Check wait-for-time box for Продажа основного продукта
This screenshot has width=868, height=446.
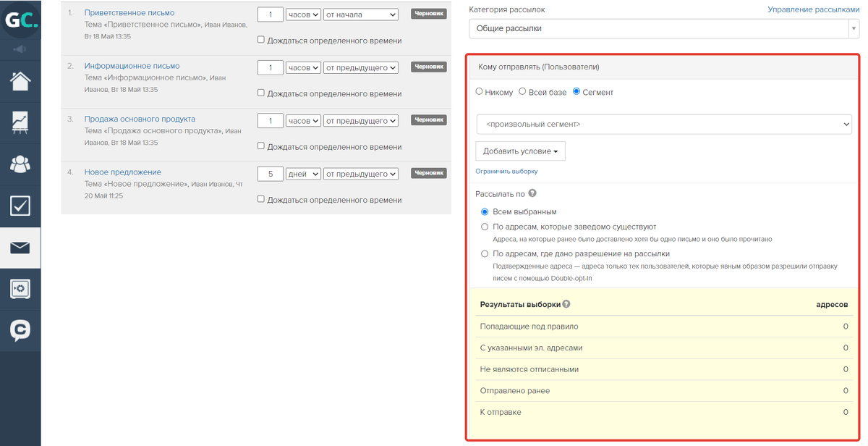261,146
